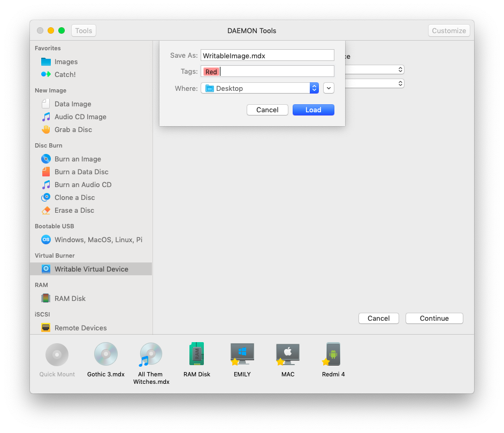Image resolution: width=504 pixels, height=433 pixels.
Task: Cancel the save dialog sheet
Action: tap(268, 110)
